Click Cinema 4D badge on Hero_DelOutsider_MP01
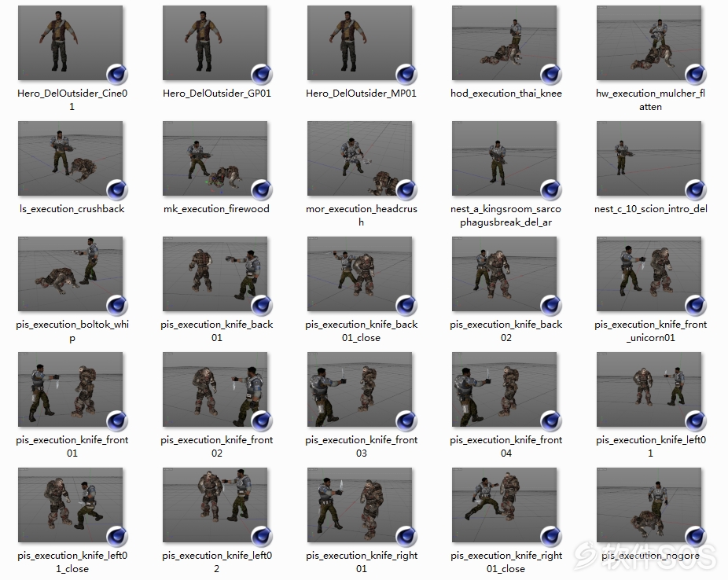 pos(406,75)
